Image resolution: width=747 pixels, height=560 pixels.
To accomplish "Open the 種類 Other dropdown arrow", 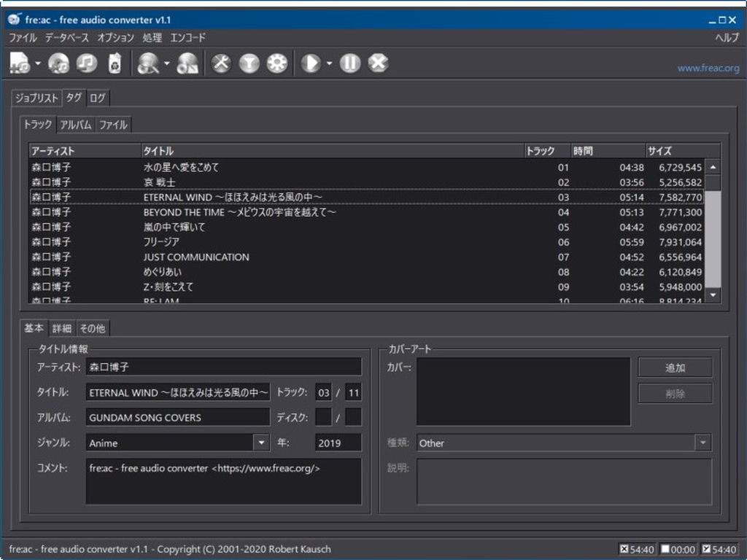I will pos(703,443).
